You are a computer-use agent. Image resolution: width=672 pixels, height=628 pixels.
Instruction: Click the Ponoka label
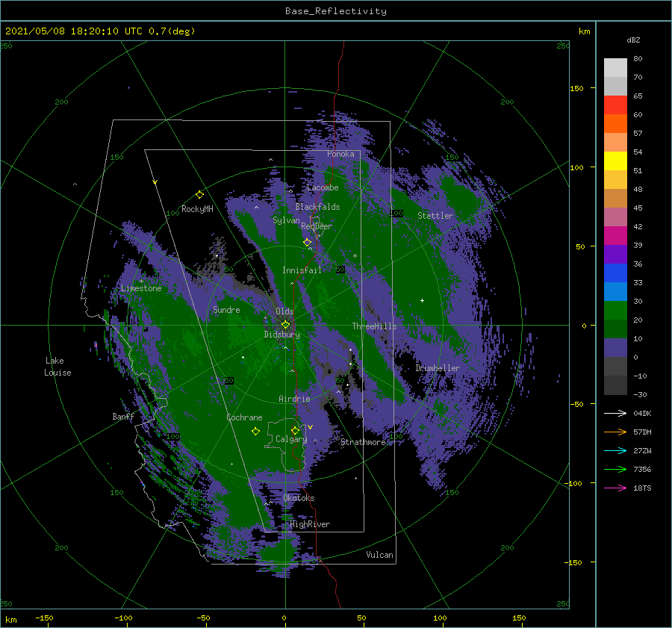pyautogui.click(x=340, y=154)
